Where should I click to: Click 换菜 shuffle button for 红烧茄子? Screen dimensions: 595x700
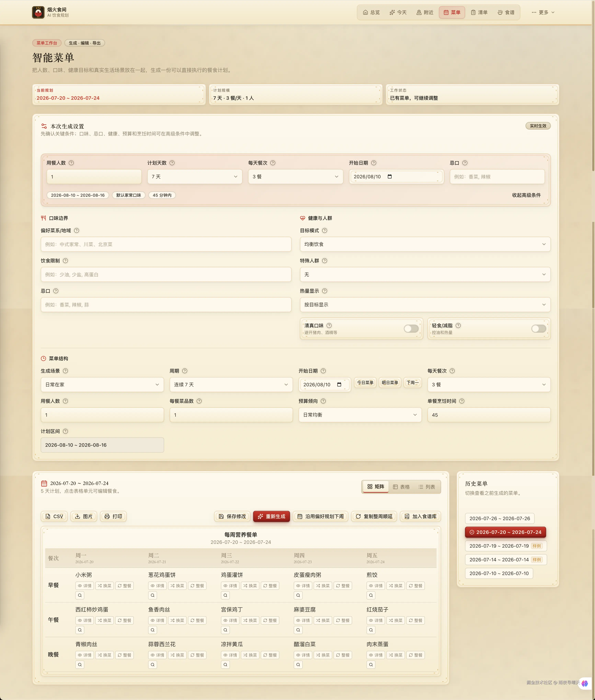tap(396, 620)
